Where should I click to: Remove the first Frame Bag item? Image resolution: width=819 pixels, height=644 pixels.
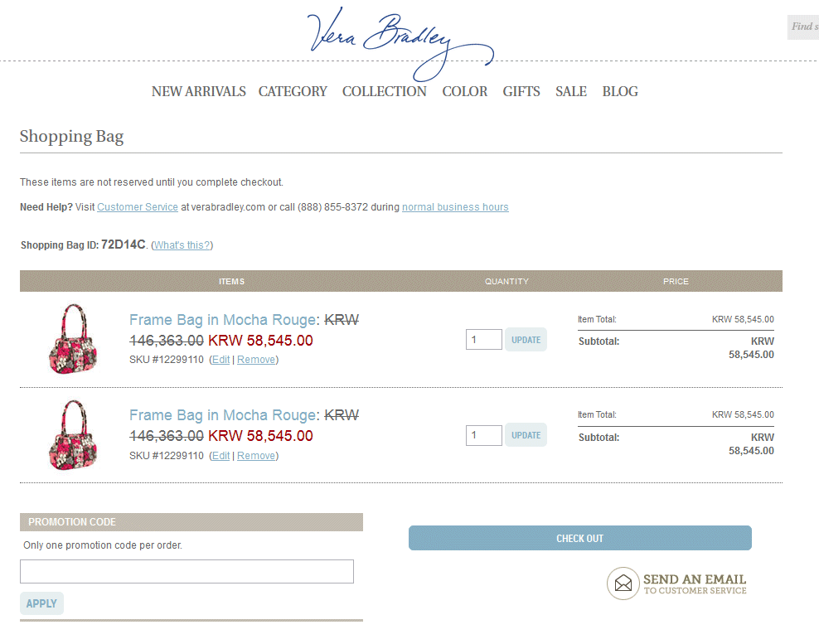click(x=256, y=360)
